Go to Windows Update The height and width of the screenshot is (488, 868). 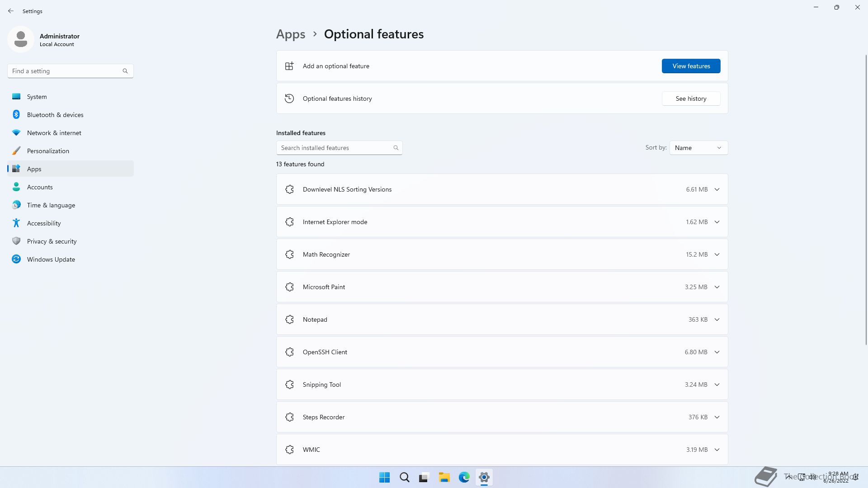coord(71,259)
